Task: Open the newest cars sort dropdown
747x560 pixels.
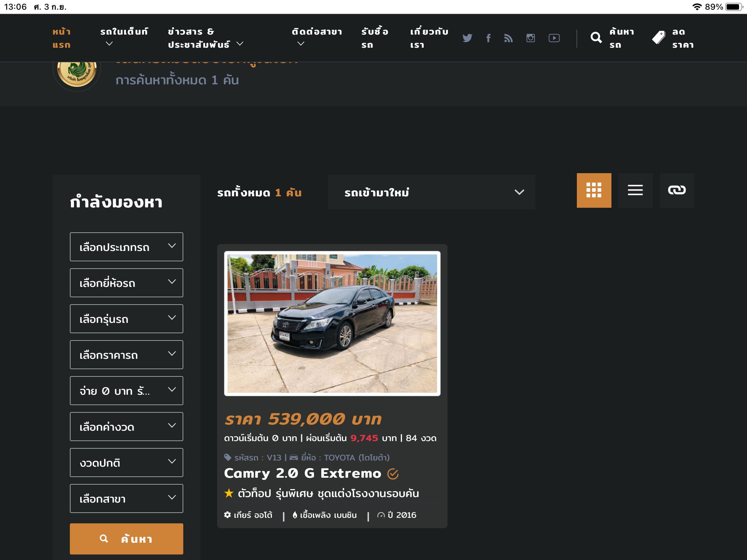Action: click(x=431, y=192)
